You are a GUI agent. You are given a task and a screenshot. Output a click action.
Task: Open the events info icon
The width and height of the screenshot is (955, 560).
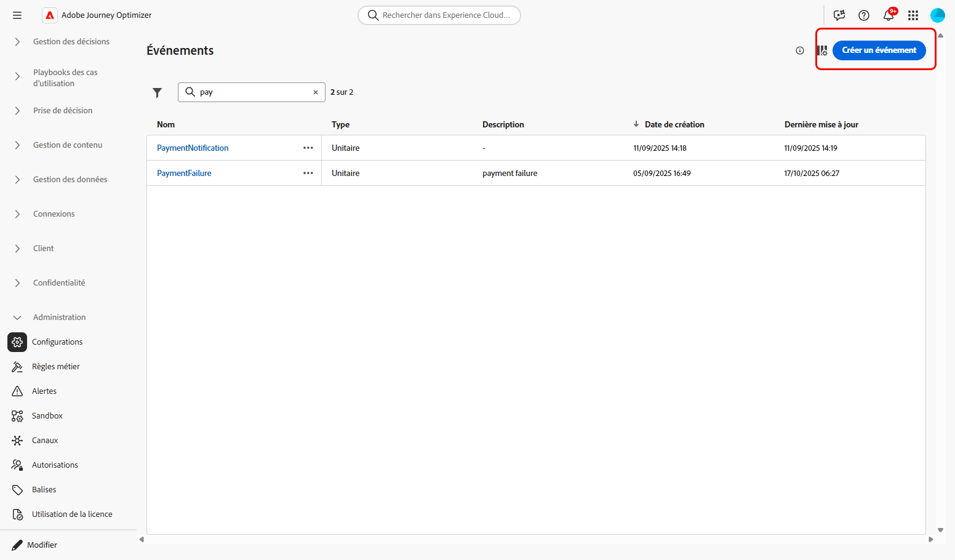(800, 50)
